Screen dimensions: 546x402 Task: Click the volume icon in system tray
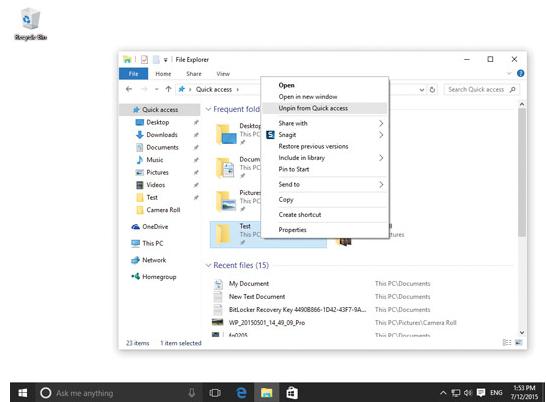tap(468, 393)
